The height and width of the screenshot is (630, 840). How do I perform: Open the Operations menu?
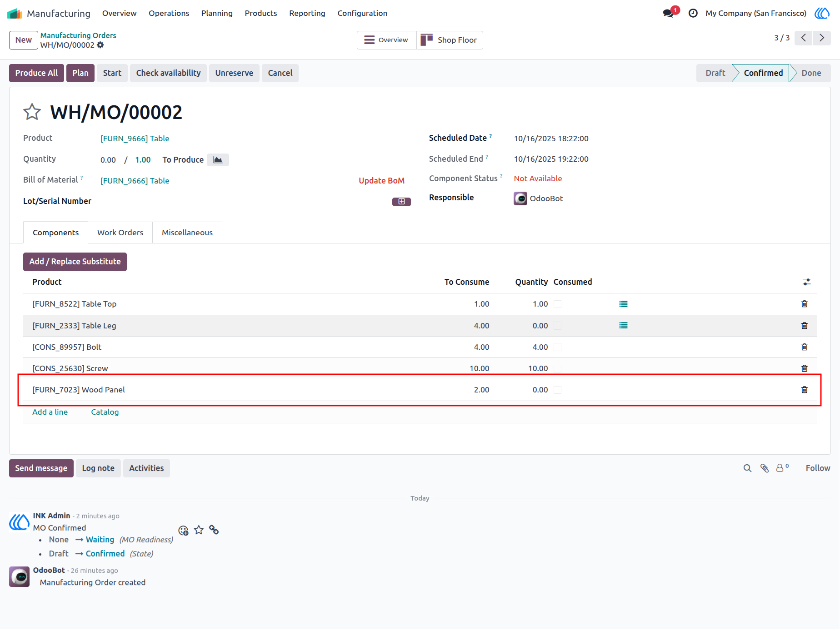pyautogui.click(x=169, y=13)
